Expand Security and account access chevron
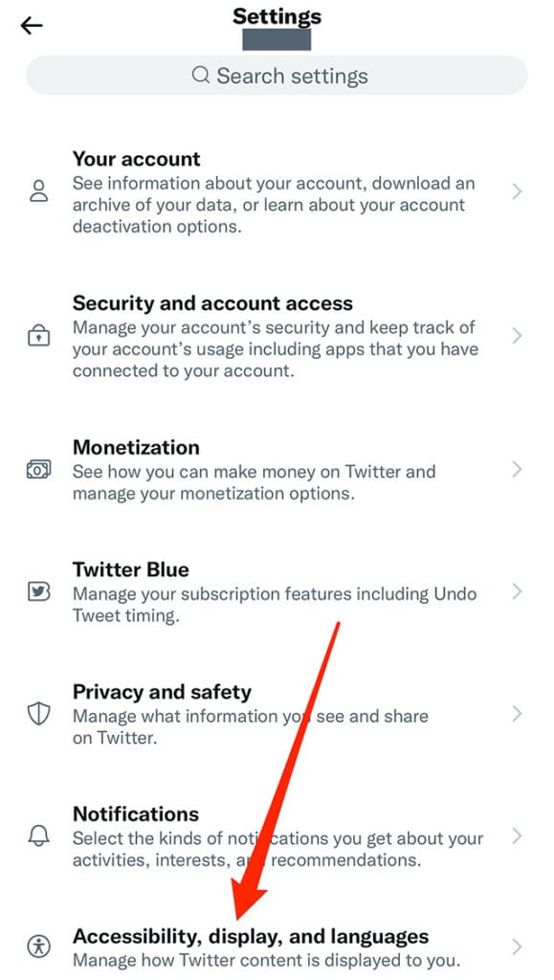Screen dimensions: 554x980 click(x=517, y=336)
